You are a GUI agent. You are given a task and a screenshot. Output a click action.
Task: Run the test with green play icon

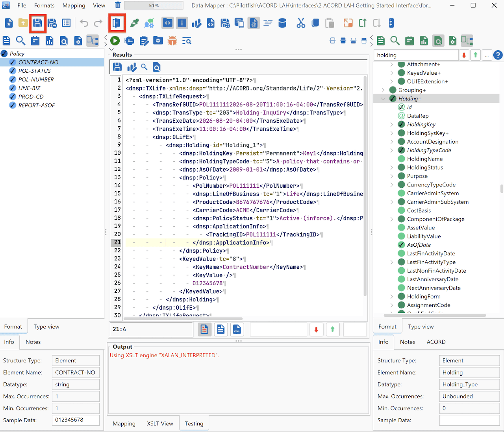[115, 41]
